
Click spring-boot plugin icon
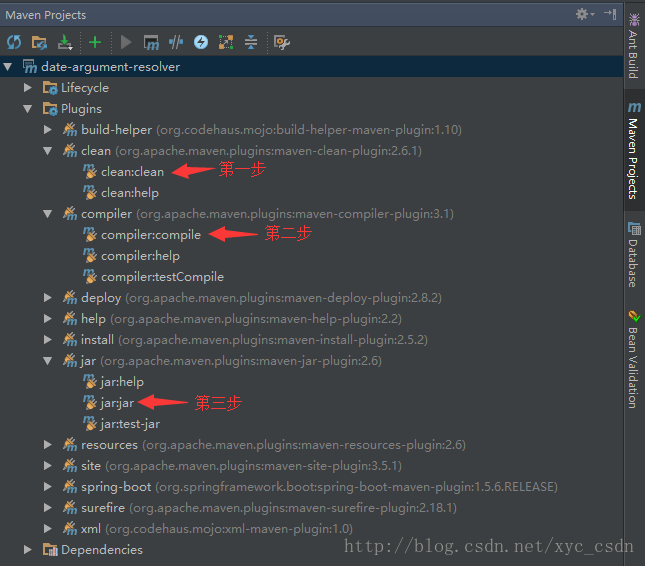pos(70,487)
